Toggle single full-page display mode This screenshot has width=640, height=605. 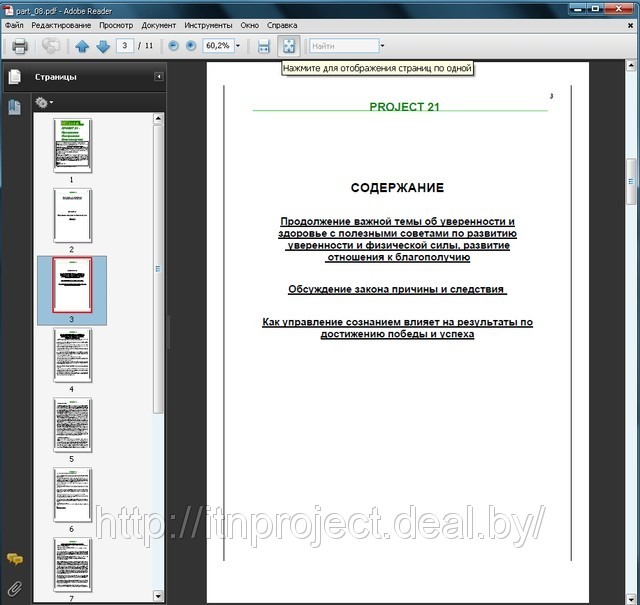pyautogui.click(x=288, y=46)
